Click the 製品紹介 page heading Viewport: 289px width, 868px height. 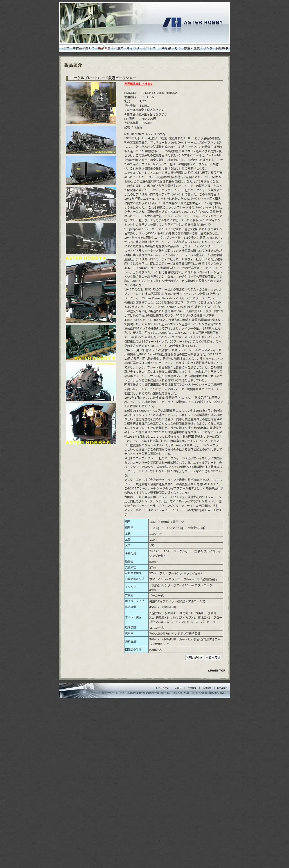click(73, 65)
